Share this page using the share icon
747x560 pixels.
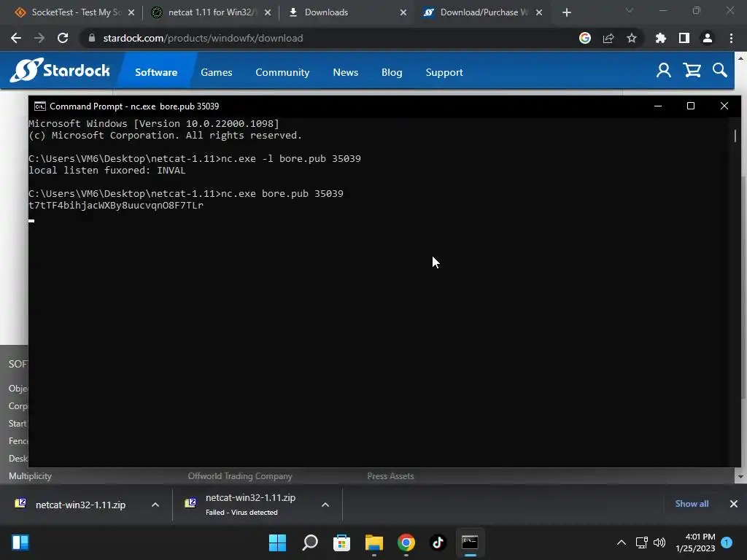pos(608,38)
